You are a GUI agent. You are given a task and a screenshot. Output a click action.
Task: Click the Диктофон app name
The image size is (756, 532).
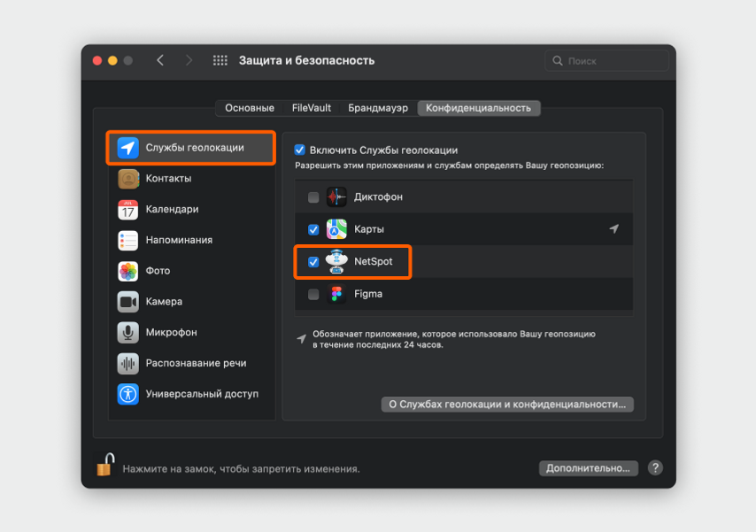378,197
